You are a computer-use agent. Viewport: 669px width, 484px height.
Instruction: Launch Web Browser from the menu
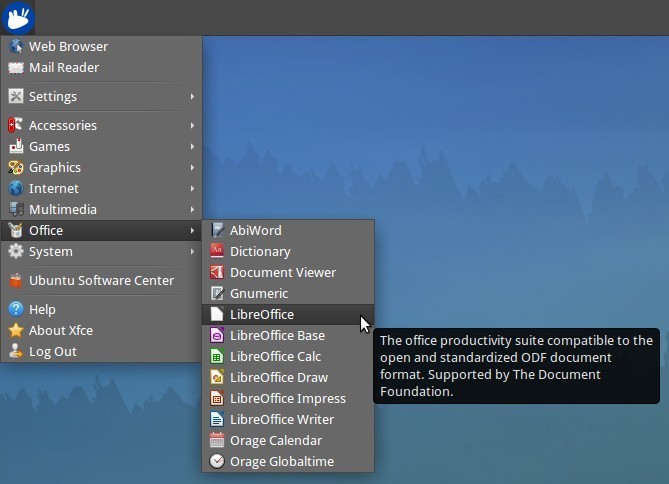point(102,46)
